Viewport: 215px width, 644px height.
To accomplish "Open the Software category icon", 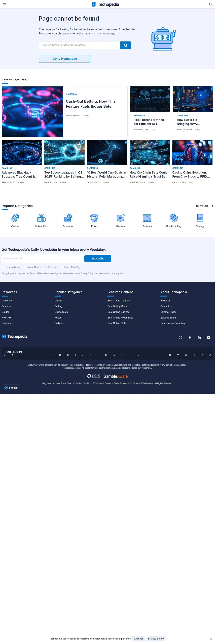I will [x=147, y=218].
